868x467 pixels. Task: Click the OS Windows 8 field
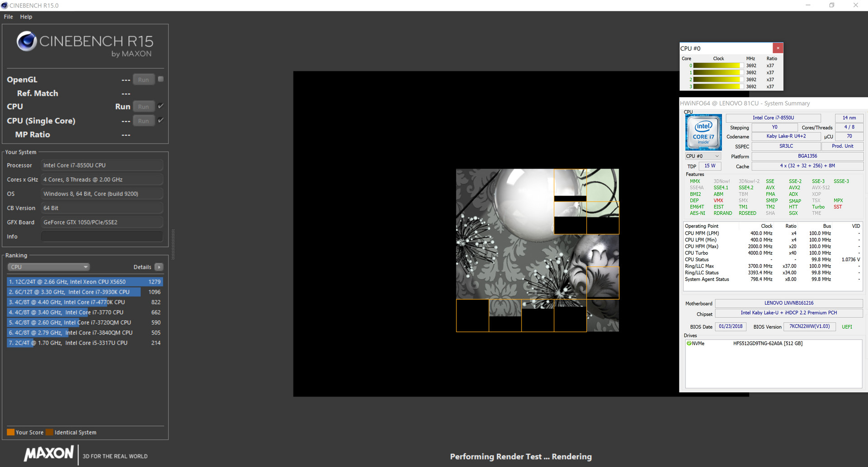(102, 194)
